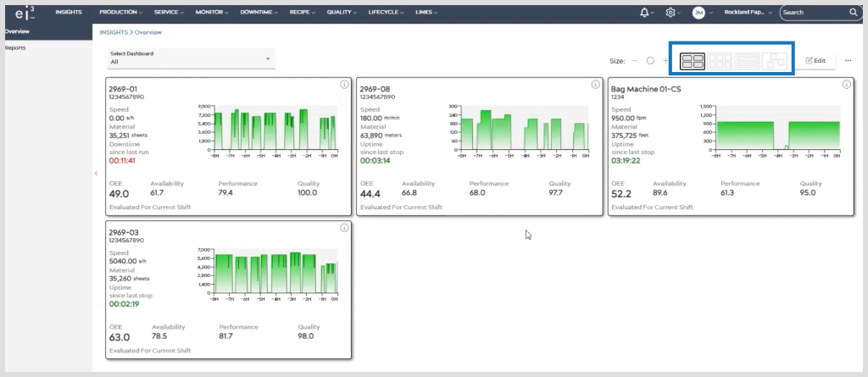Select the three-column grid layout
The image size is (868, 377).
click(720, 61)
